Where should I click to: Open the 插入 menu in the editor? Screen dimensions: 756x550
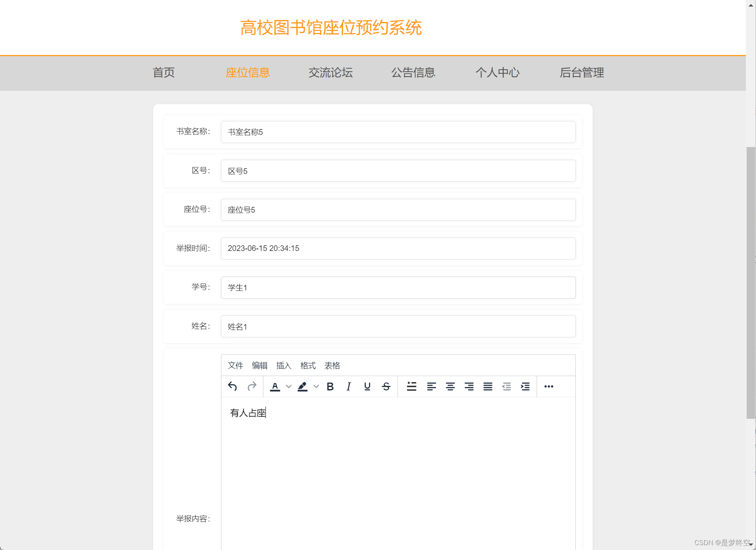tap(284, 365)
